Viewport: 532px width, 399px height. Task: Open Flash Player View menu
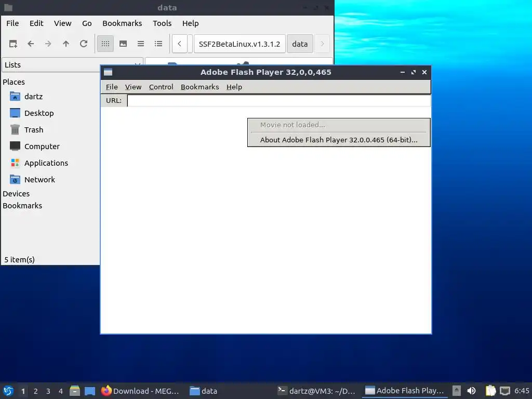[133, 87]
